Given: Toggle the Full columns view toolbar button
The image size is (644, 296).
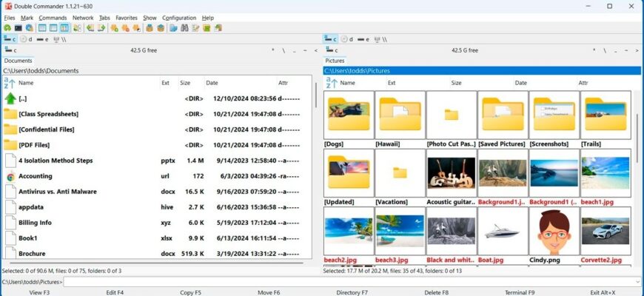Looking at the screenshot, I should point(53,28).
